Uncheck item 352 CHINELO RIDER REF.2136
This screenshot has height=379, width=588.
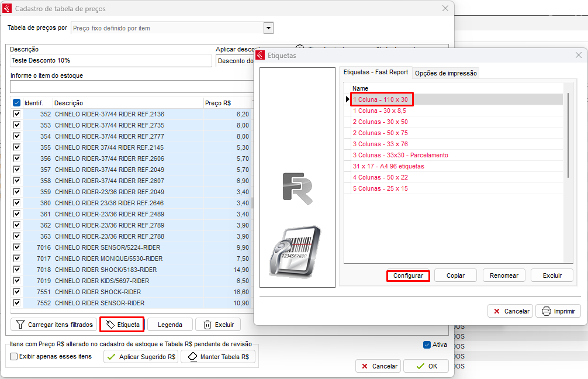pos(17,114)
